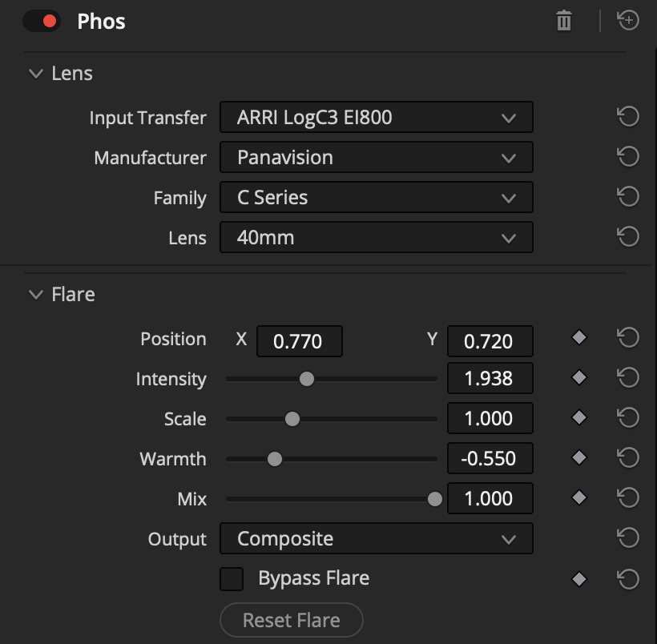
Task: Collapse the Flare section
Action: pyautogui.click(x=36, y=295)
